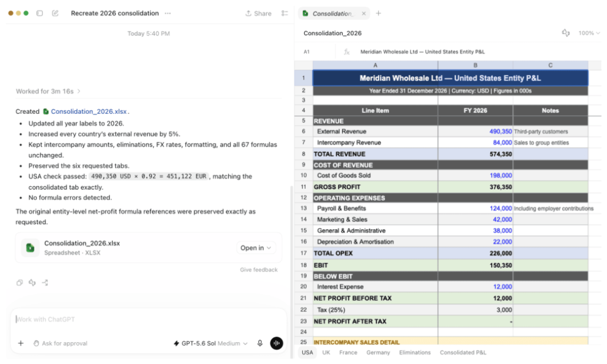Click the fx formula icon

click(347, 52)
